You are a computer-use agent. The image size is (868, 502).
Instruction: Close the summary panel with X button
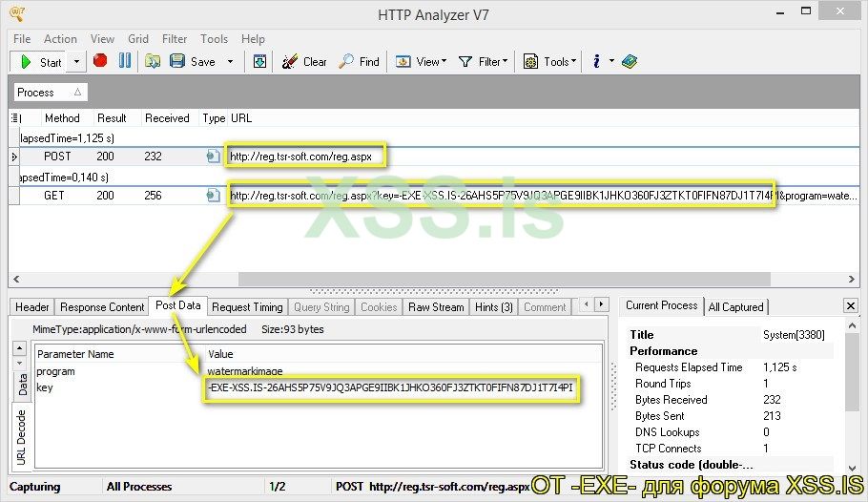[851, 305]
